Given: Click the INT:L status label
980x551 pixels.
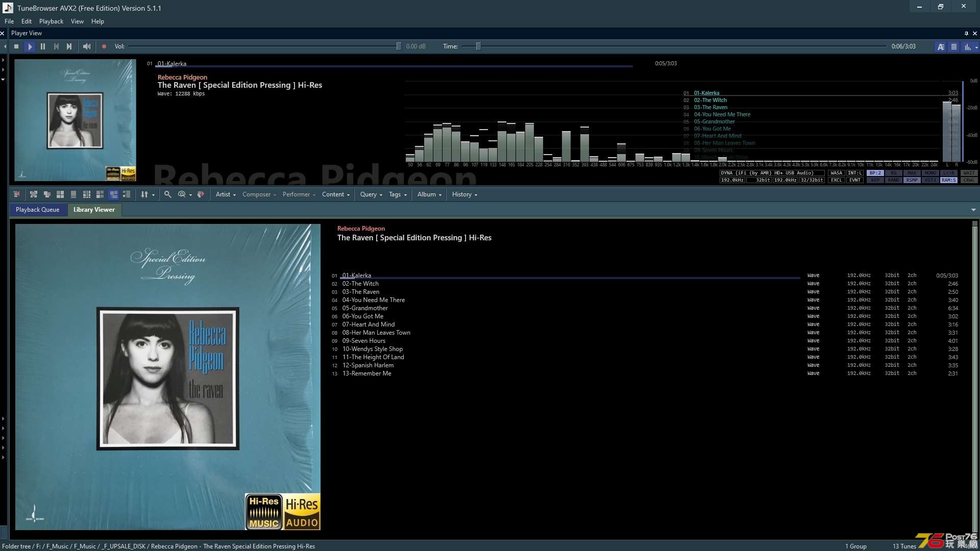Looking at the screenshot, I should (x=855, y=173).
